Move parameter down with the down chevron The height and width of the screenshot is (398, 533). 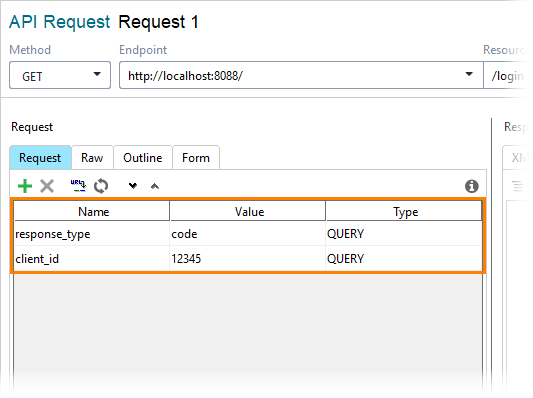pyautogui.click(x=133, y=186)
